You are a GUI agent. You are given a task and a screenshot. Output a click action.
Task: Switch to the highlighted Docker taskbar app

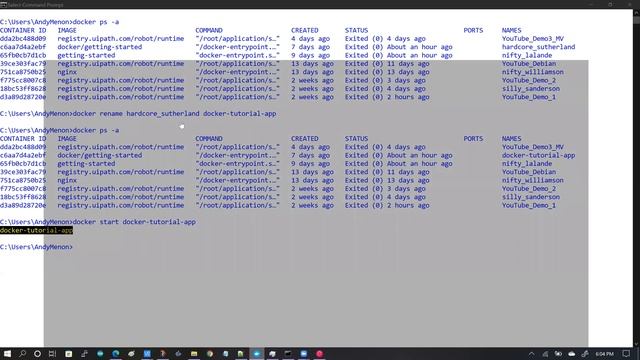coord(257,353)
